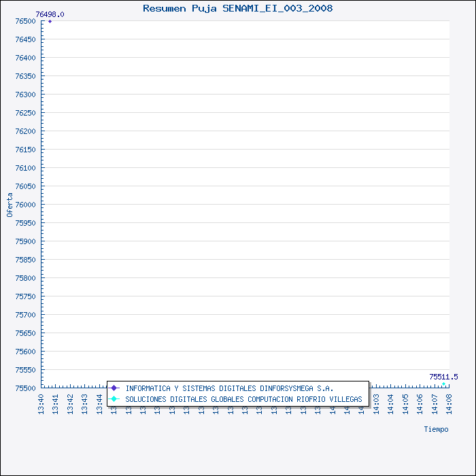Click the 75511.5 value label
The image size is (476, 476).
(x=443, y=377)
